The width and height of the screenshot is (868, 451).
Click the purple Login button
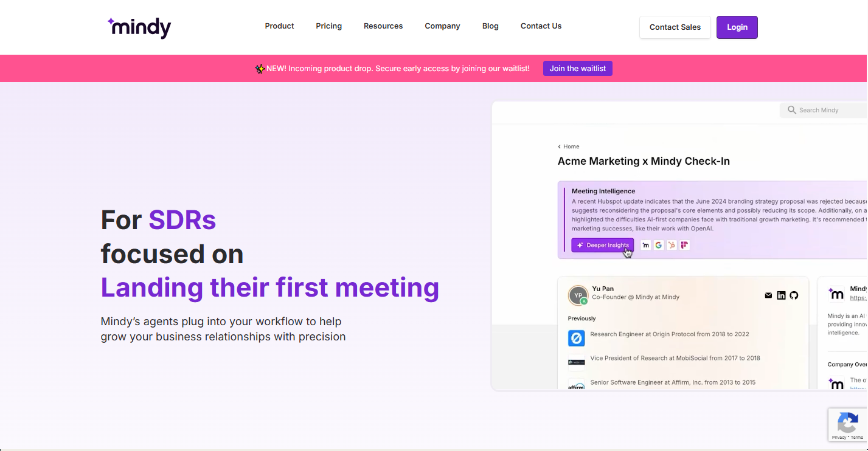click(x=737, y=27)
